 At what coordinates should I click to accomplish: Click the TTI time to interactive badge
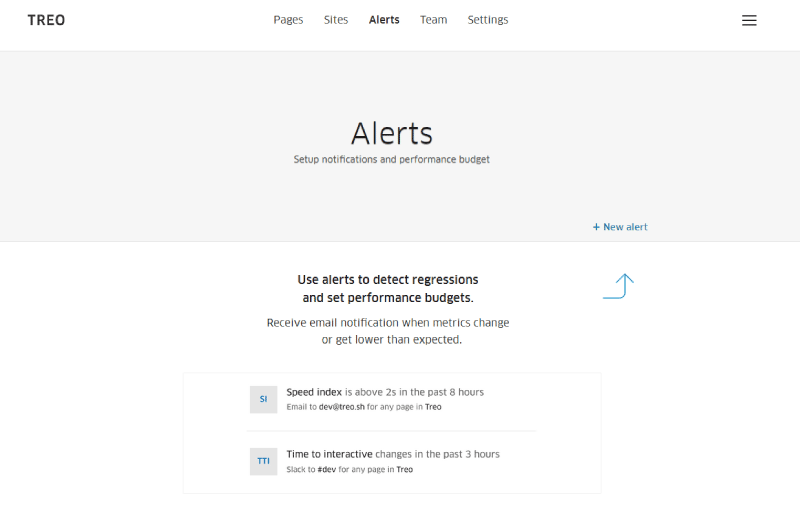point(263,461)
